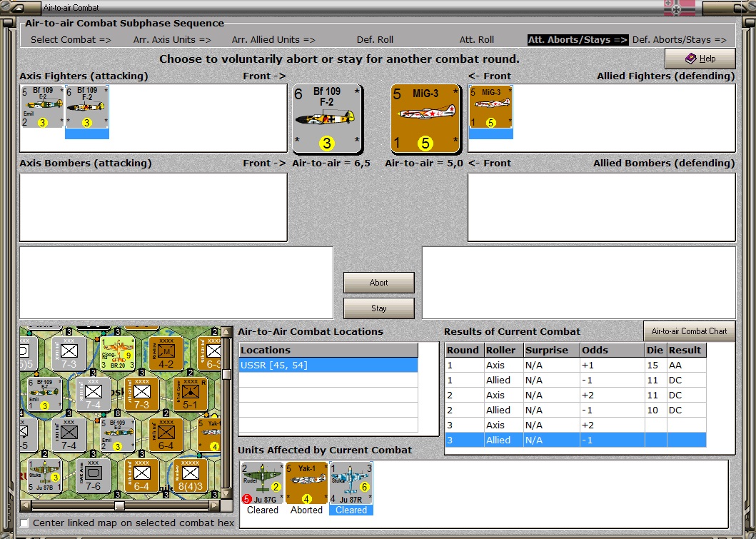Viewport: 756px width, 539px height.
Task: Click the large Bf 109 F-2 front fighter counter
Action: click(328, 119)
